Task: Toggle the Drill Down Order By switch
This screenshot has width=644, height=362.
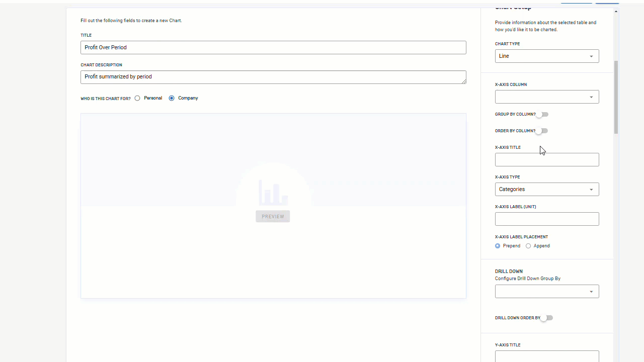Action: point(547,318)
